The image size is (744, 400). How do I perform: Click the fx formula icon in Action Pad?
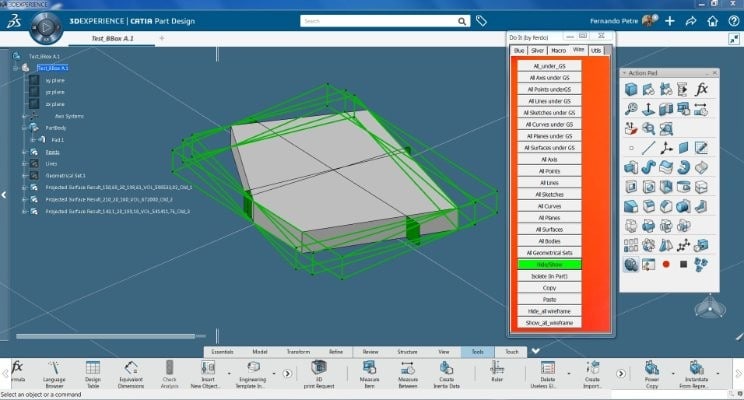701,89
